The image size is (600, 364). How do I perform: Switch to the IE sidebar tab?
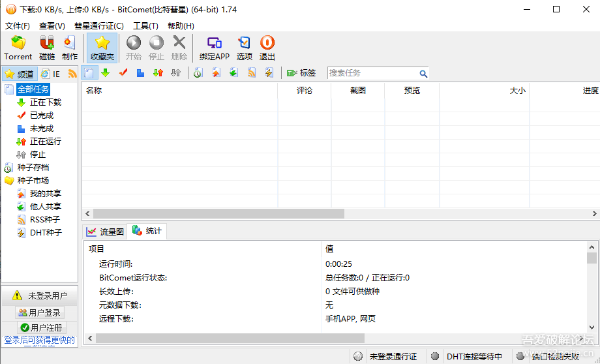[52, 74]
